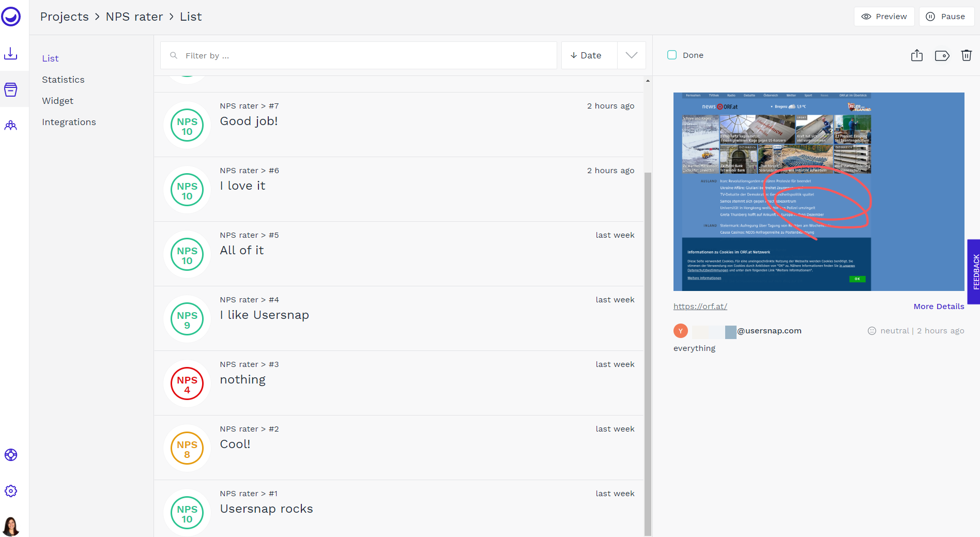Click the Usersnap logo icon

pos(11,17)
